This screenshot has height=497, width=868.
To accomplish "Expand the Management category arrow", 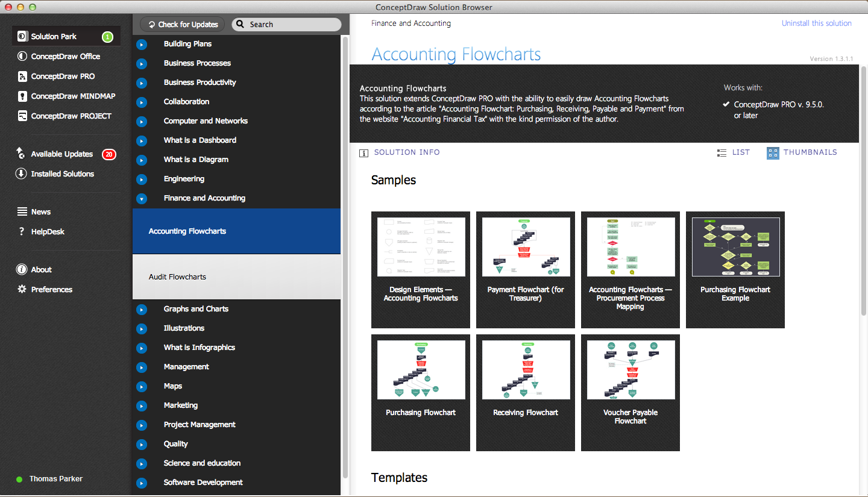I will click(142, 367).
